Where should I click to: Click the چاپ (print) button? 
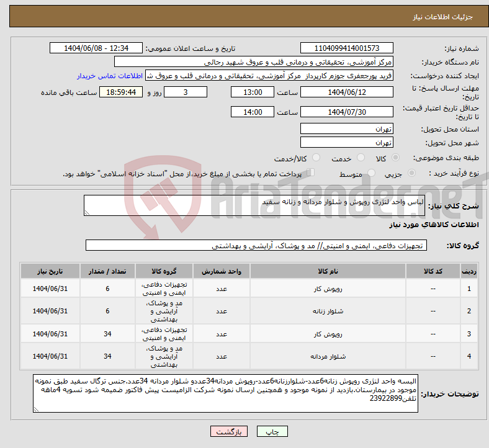coord(272,431)
